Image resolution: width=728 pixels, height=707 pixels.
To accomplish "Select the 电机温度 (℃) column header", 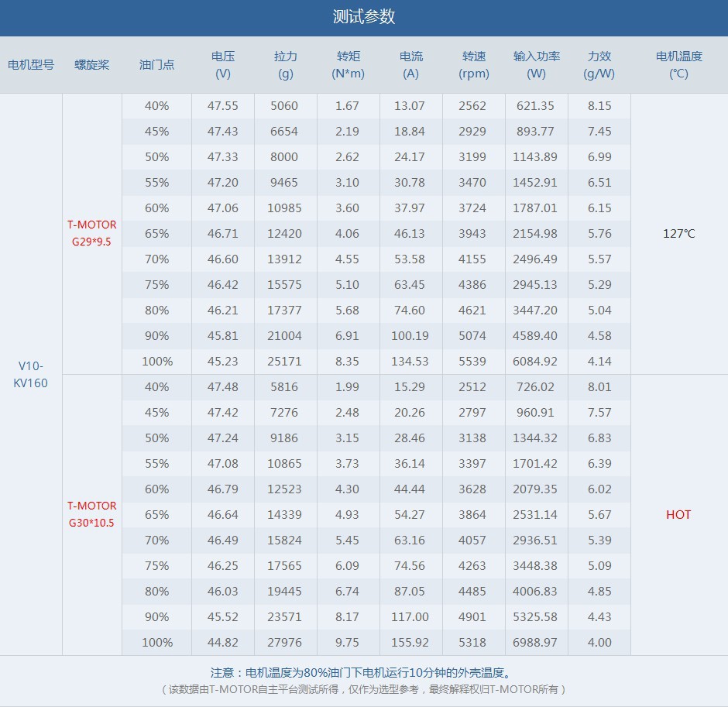I will click(678, 64).
